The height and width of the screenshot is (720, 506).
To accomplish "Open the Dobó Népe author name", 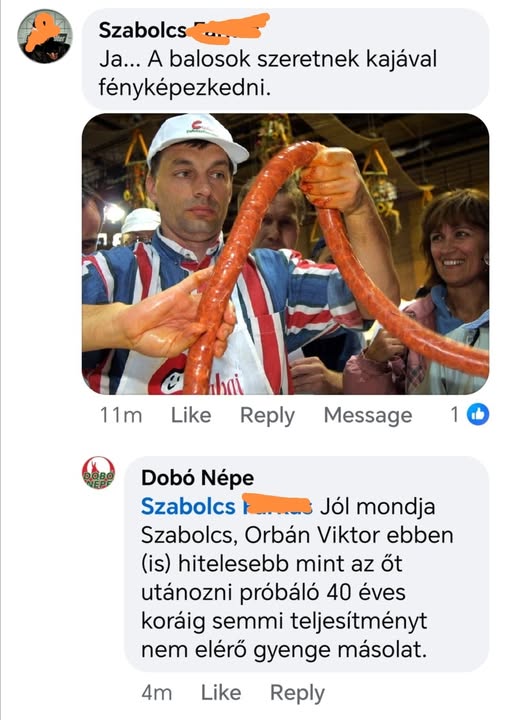I will (x=197, y=478).
